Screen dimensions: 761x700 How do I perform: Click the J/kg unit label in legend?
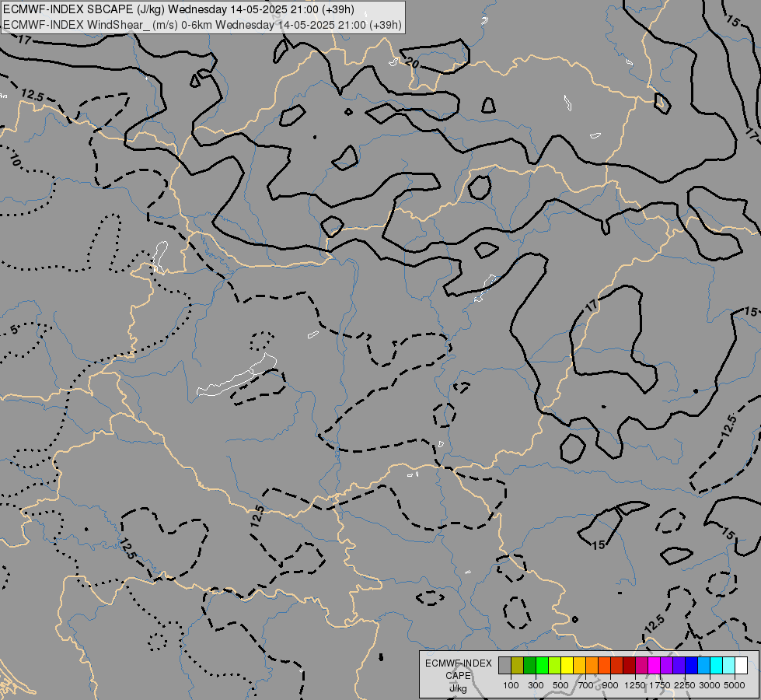pyautogui.click(x=458, y=688)
